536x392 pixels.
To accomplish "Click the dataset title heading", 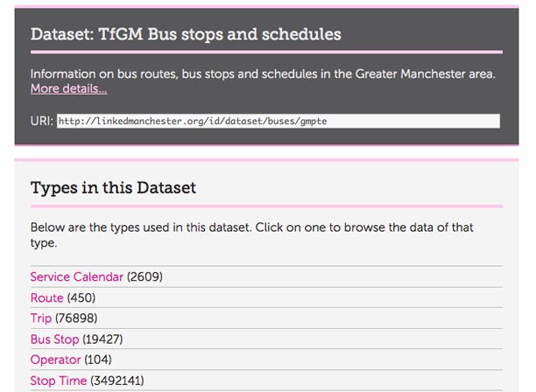I will 186,34.
